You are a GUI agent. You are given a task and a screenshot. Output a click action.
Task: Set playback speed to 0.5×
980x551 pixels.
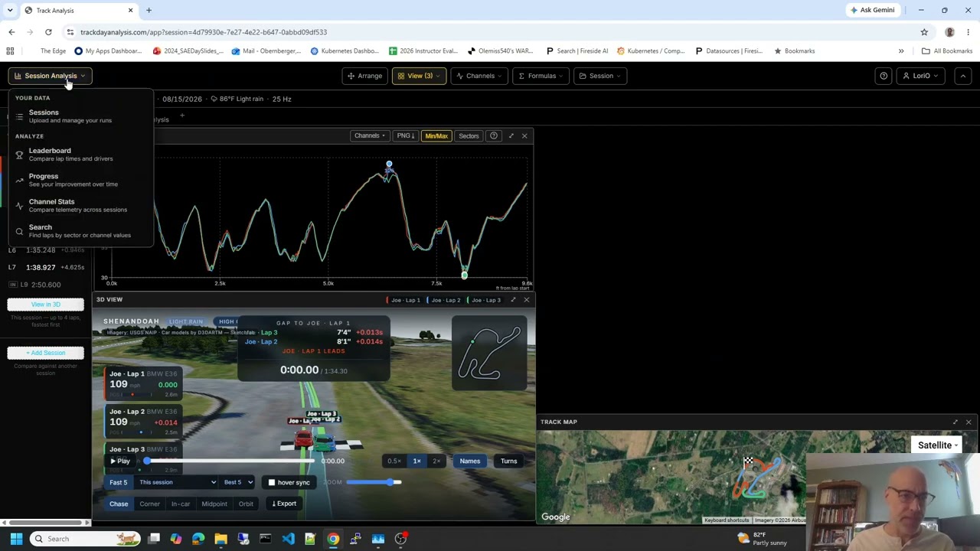[394, 461]
